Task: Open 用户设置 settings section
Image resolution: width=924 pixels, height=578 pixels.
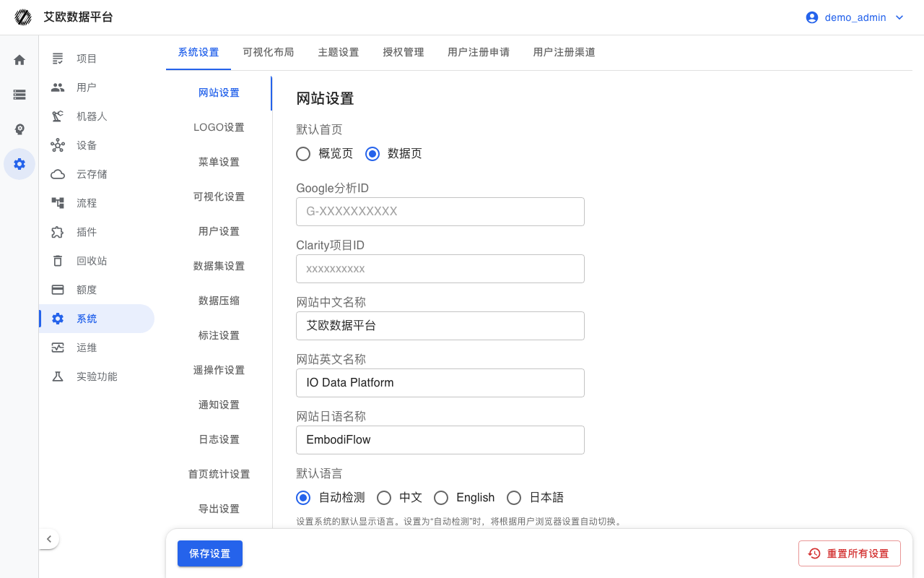Action: tap(219, 231)
